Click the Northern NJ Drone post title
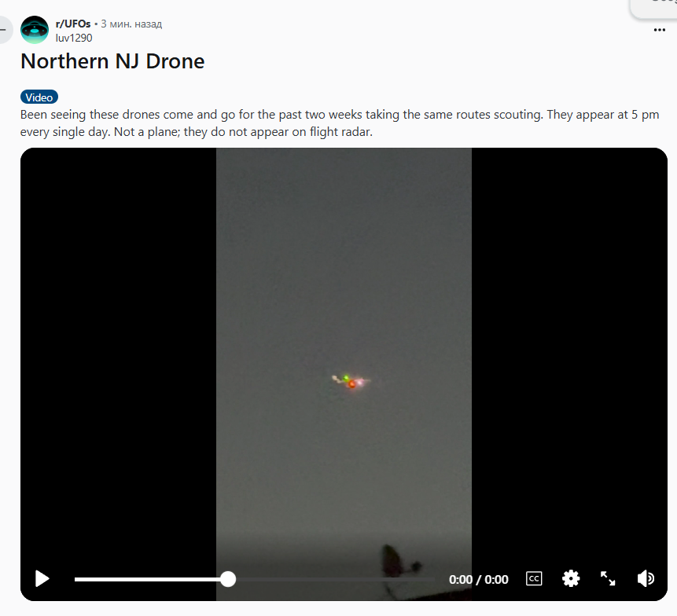This screenshot has height=616, width=677. (112, 61)
